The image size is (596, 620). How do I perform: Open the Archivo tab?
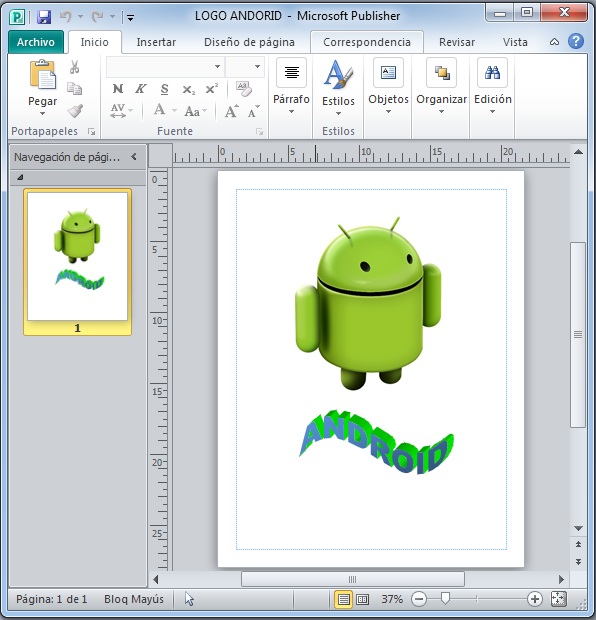click(x=36, y=42)
